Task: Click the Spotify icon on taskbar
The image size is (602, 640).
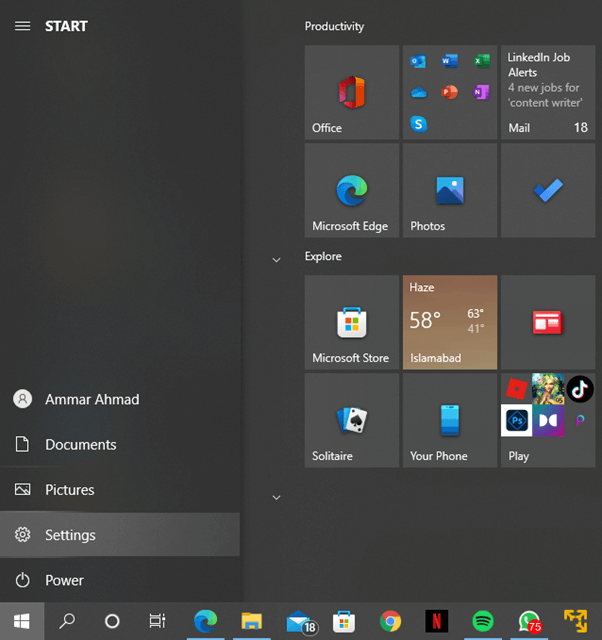Action: [x=482, y=621]
